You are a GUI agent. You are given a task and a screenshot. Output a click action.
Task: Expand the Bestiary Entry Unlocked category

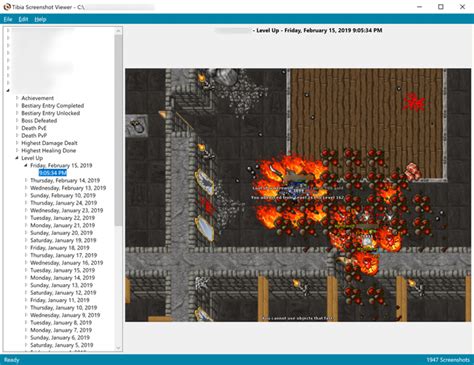[x=17, y=113]
